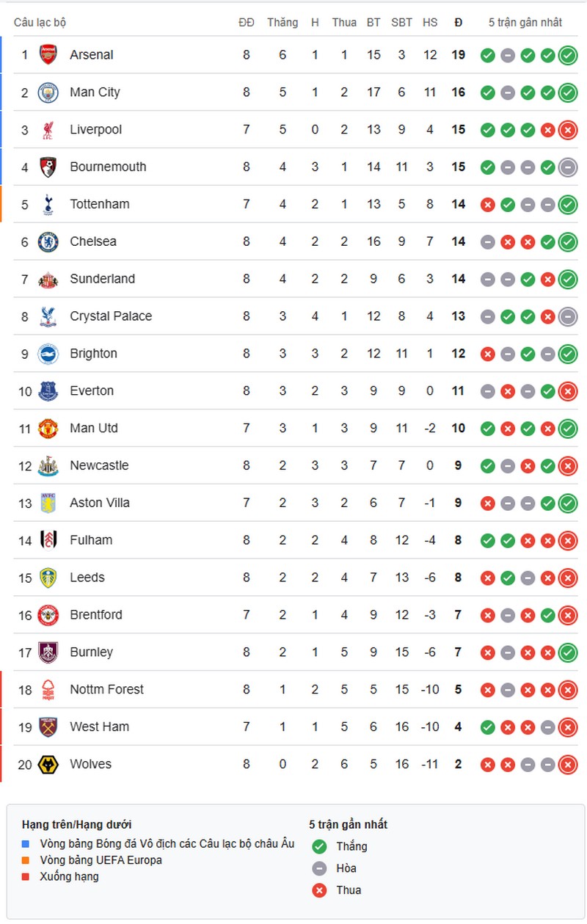The height and width of the screenshot is (924, 587).
Task: Click Liverpool's latest match loss icon
Action: [567, 130]
